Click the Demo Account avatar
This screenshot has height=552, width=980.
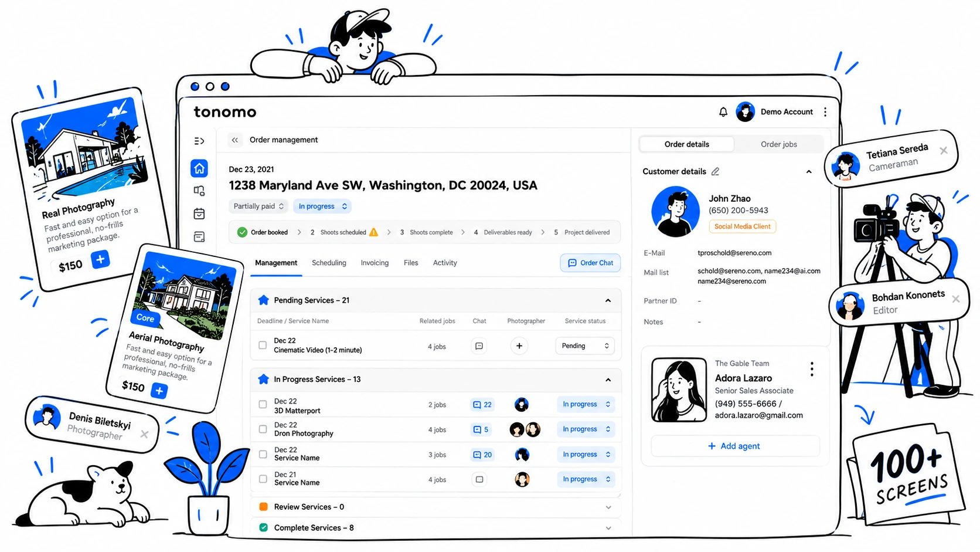746,112
